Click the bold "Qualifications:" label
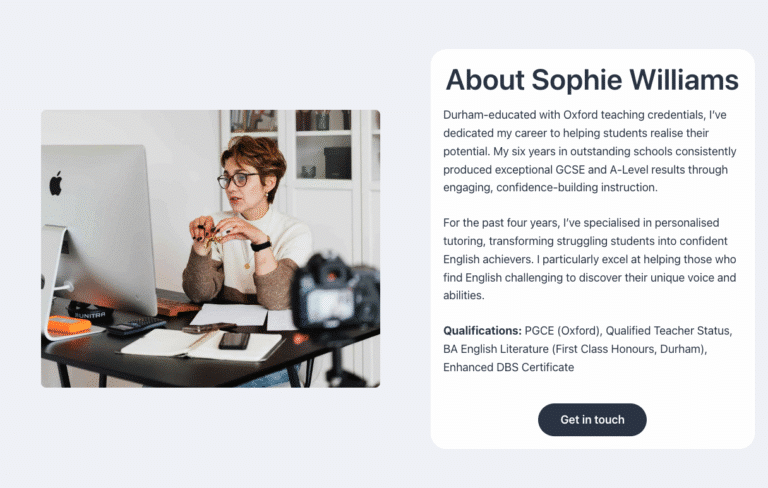 pyautogui.click(x=481, y=330)
